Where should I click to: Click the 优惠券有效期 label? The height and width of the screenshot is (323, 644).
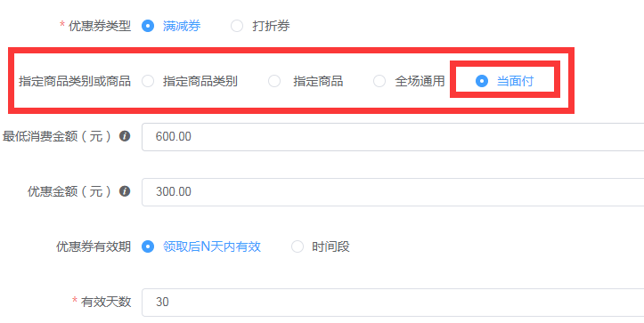coord(94,246)
